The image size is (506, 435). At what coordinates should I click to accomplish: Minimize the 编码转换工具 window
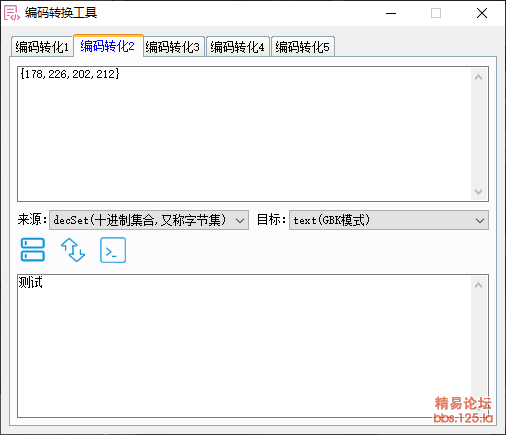point(391,13)
